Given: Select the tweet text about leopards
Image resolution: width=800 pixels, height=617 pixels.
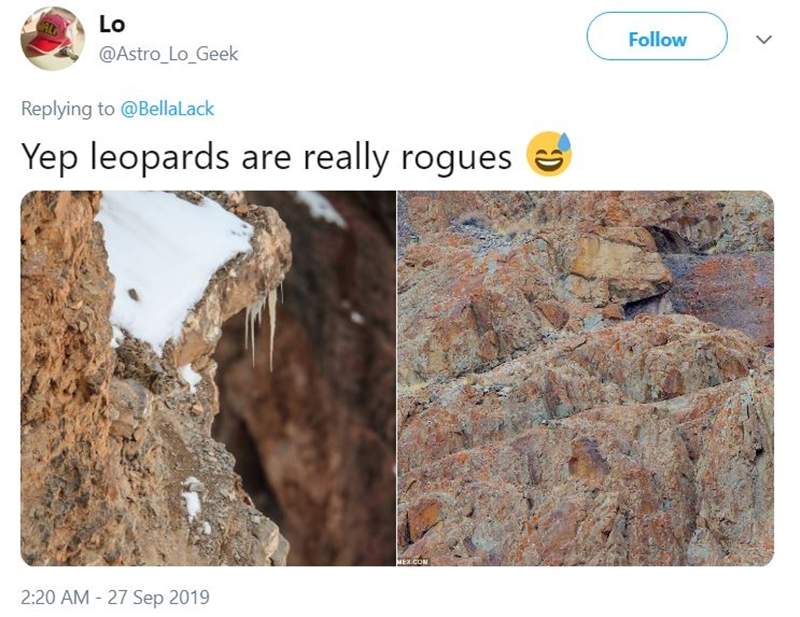Looking at the screenshot, I should click(266, 157).
